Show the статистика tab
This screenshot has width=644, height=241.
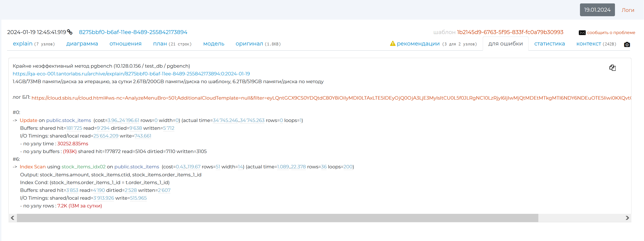549,44
